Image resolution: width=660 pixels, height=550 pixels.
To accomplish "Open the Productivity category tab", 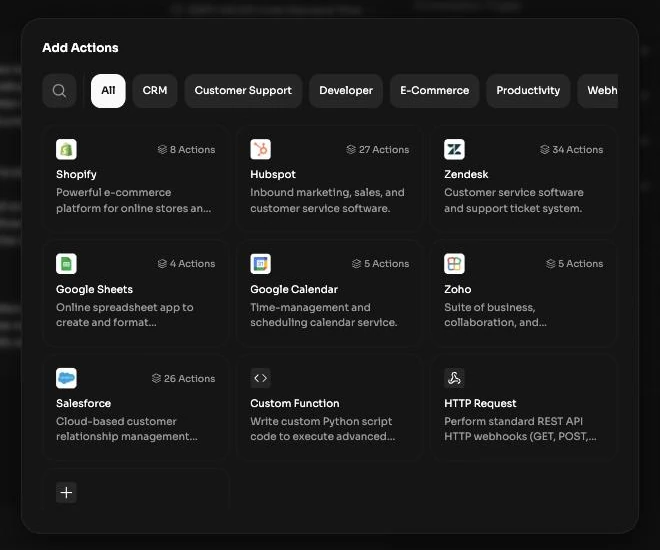I will pyautogui.click(x=528, y=90).
